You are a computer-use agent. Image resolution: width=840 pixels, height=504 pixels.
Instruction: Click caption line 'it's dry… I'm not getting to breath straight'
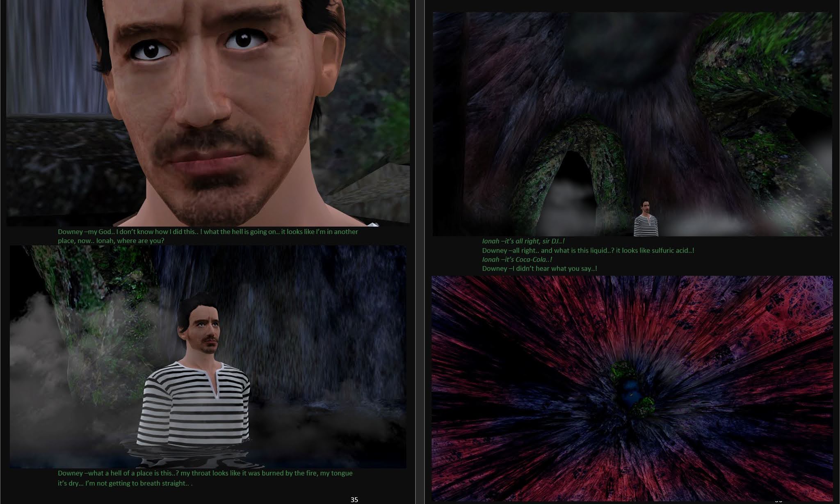(125, 483)
